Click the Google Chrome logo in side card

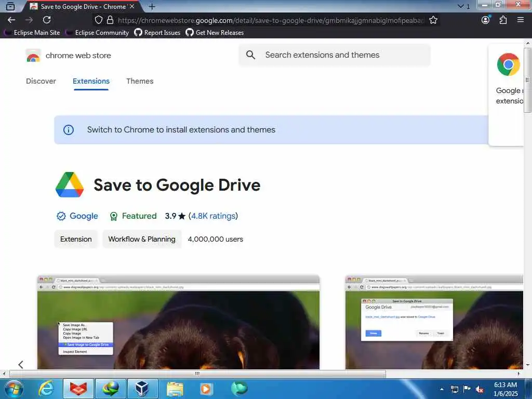point(508,64)
